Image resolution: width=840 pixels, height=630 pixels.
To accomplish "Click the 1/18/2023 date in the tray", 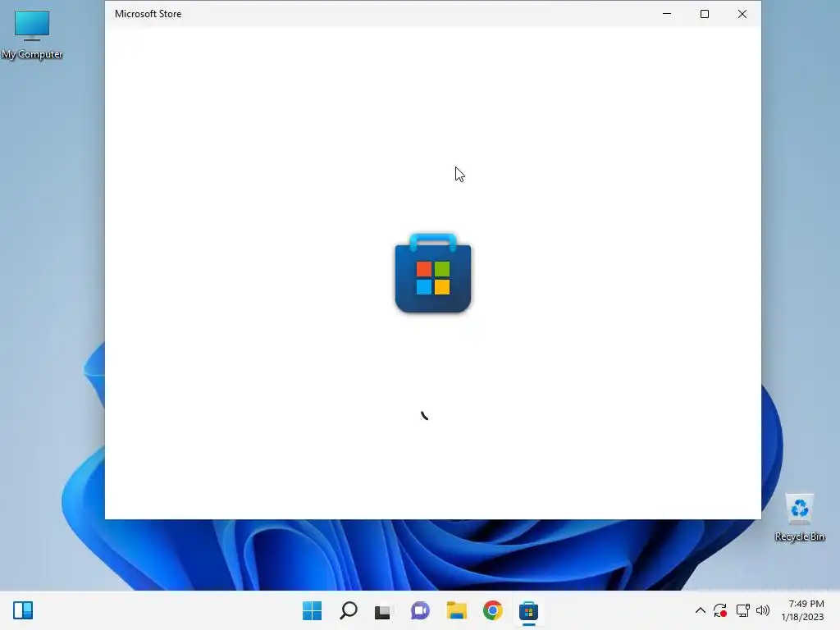I will 802,617.
